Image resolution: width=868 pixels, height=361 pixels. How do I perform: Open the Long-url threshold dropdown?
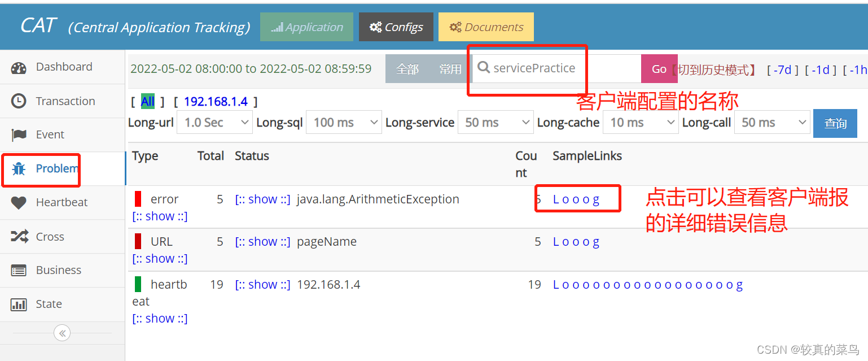click(214, 123)
